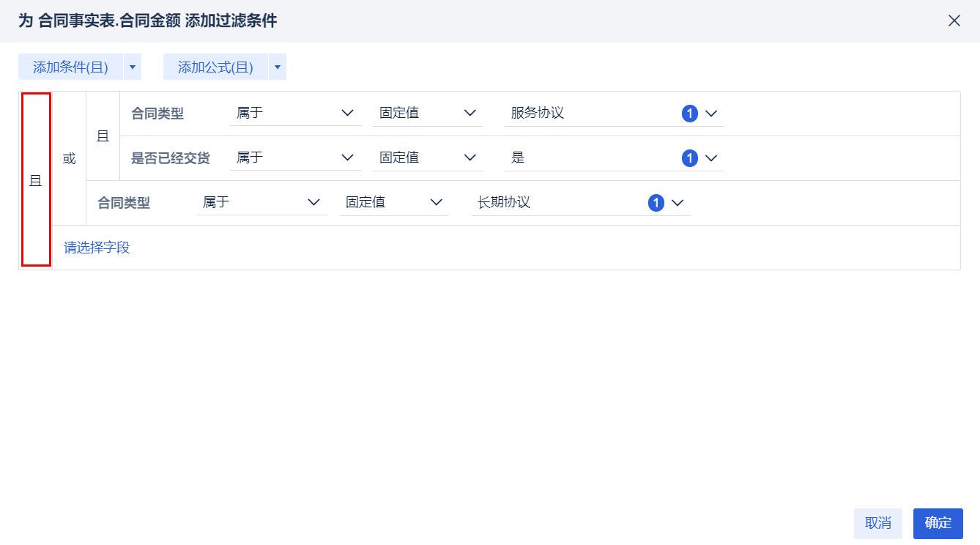980x545 pixels.
Task: Click the 请选择字段 link
Action: pyautogui.click(x=97, y=248)
